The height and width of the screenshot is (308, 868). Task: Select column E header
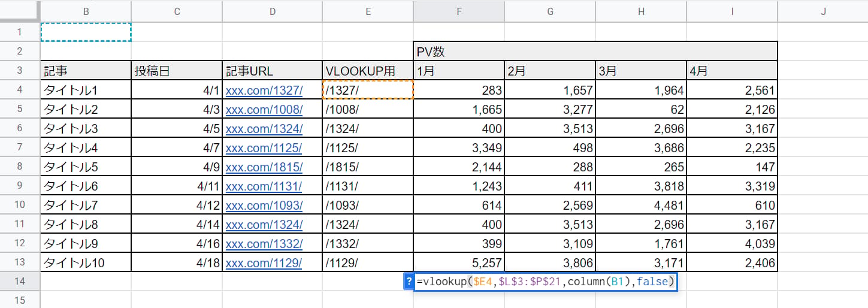pyautogui.click(x=368, y=11)
